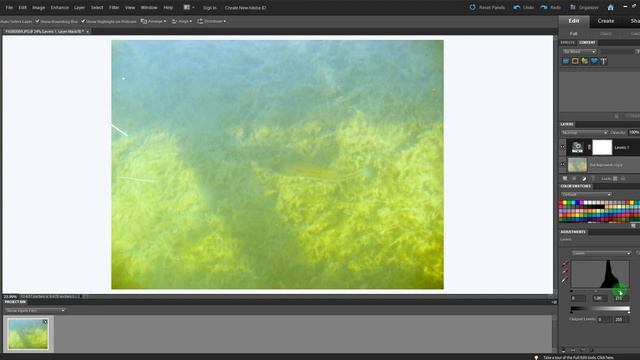Screen dimensions: 640x360
Task: Click the create new layer icon
Action: [565, 179]
